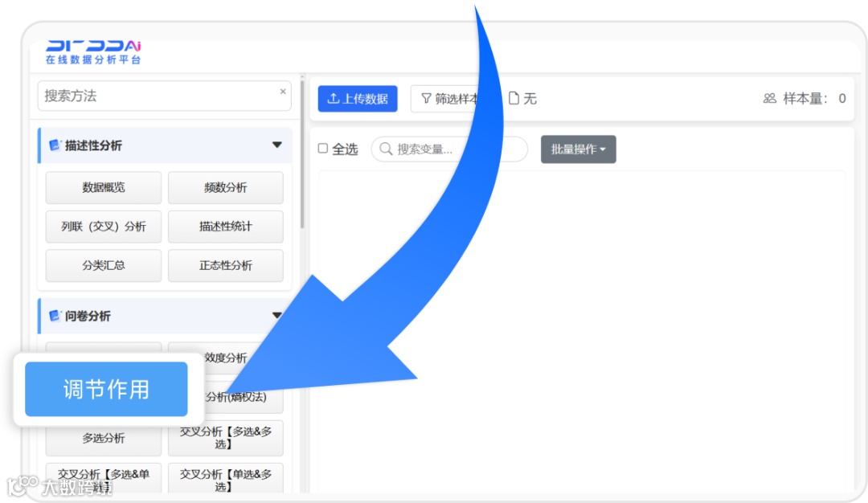Image resolution: width=868 pixels, height=503 pixels.
Task: Select the 效度分析 method
Action: 225,358
